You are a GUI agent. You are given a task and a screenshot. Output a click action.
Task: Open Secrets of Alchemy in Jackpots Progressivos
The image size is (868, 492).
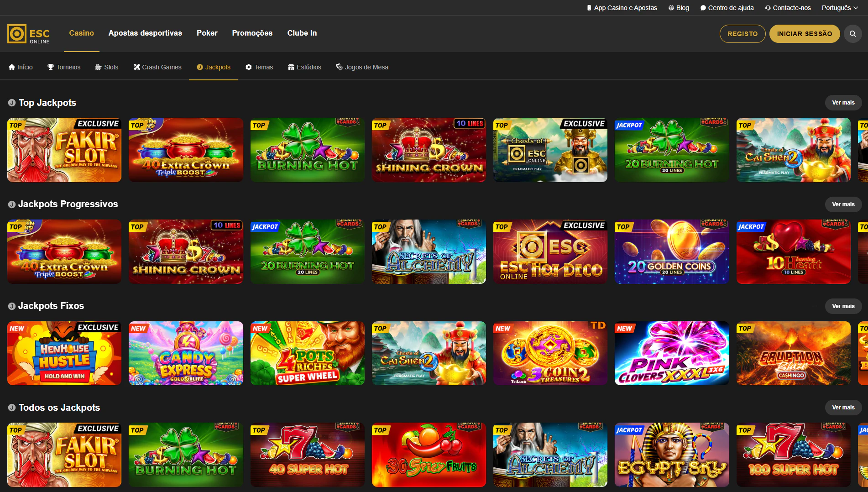click(x=429, y=252)
